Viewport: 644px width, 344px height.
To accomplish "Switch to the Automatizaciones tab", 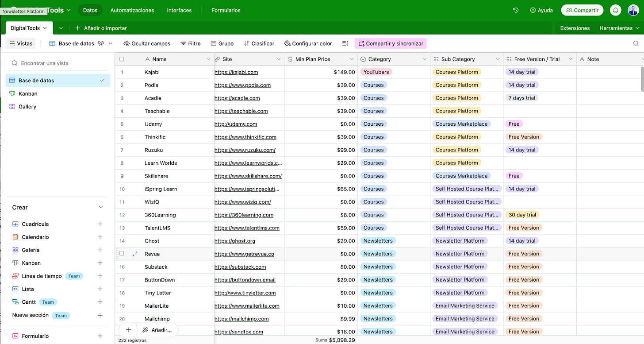I will coord(132,10).
